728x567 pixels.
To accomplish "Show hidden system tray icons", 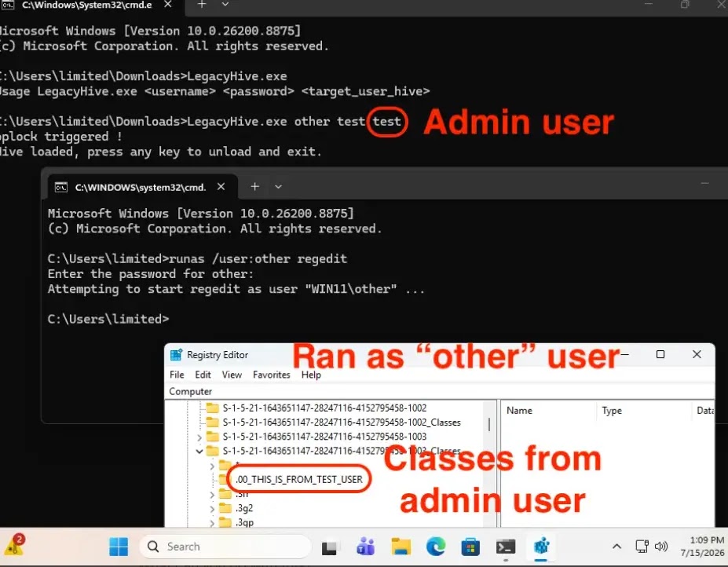I will 616,547.
